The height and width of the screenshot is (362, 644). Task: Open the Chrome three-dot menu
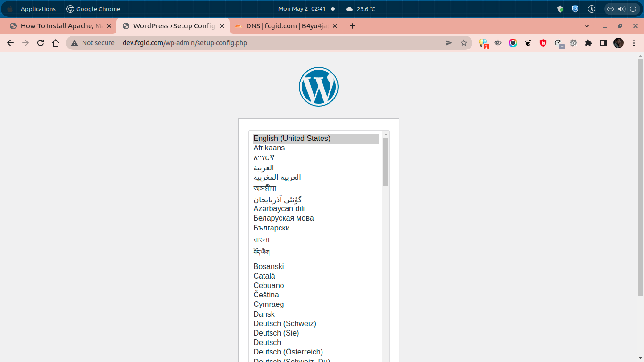click(634, 43)
